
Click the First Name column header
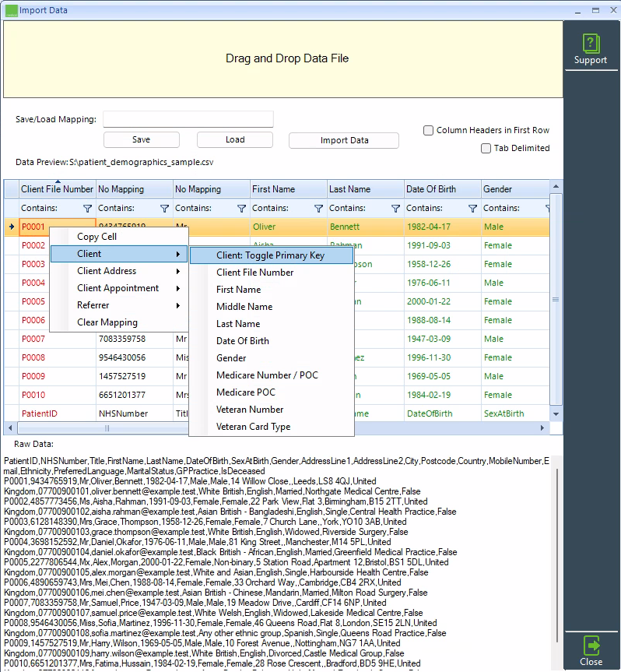point(288,189)
